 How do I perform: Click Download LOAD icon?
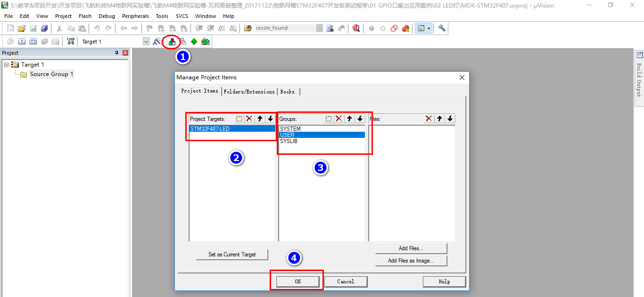[71, 42]
